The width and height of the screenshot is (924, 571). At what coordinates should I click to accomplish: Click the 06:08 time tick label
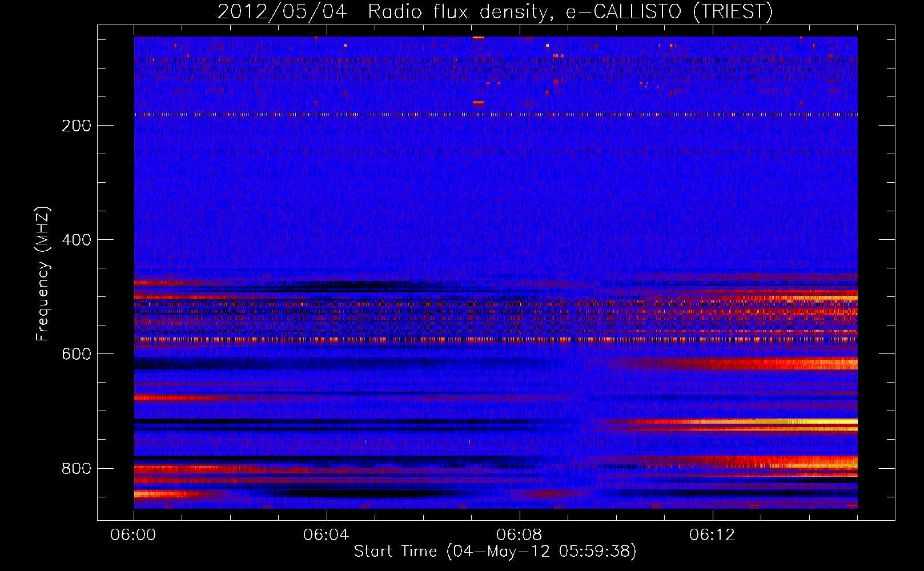520,535
